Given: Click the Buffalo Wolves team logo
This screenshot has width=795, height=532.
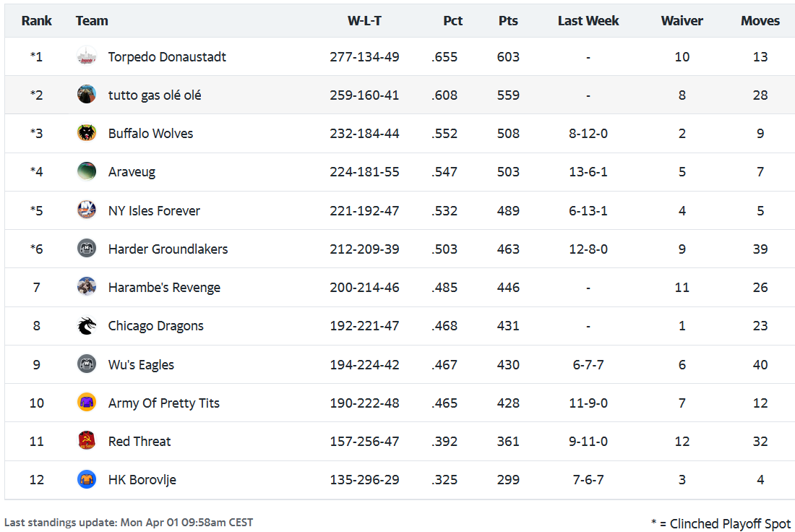Looking at the screenshot, I should [x=87, y=133].
